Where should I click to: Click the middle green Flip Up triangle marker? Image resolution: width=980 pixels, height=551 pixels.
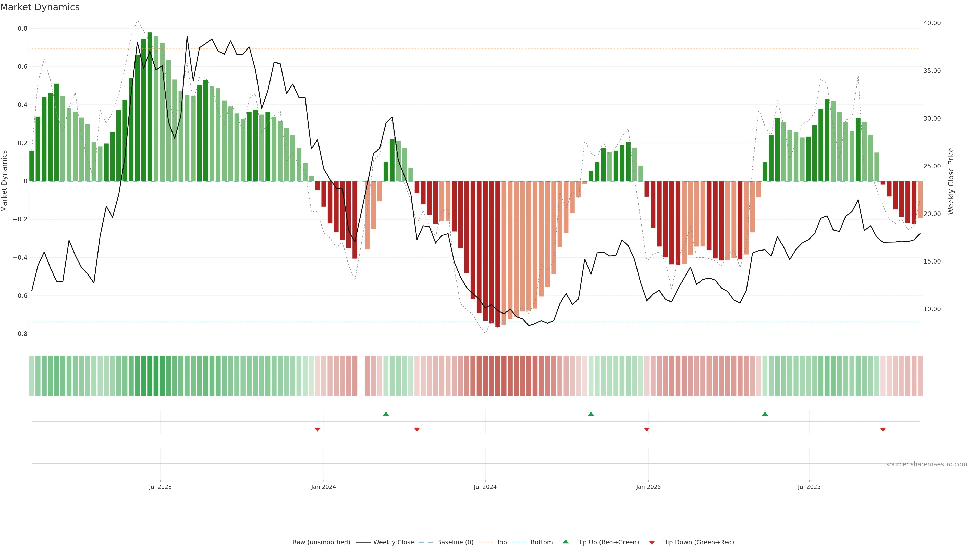click(591, 414)
